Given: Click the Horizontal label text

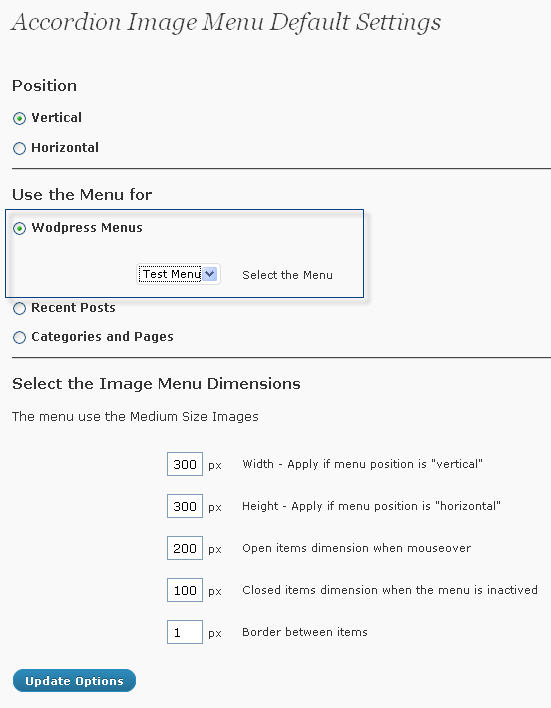Looking at the screenshot, I should (65, 148).
